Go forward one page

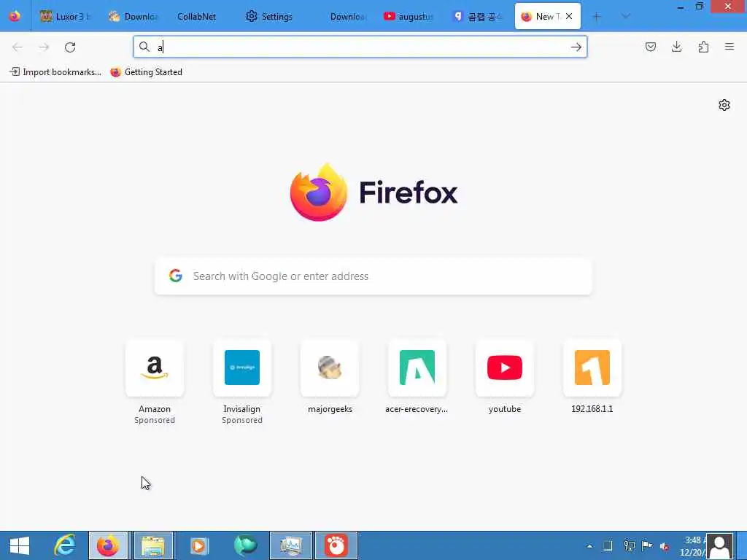(x=44, y=47)
